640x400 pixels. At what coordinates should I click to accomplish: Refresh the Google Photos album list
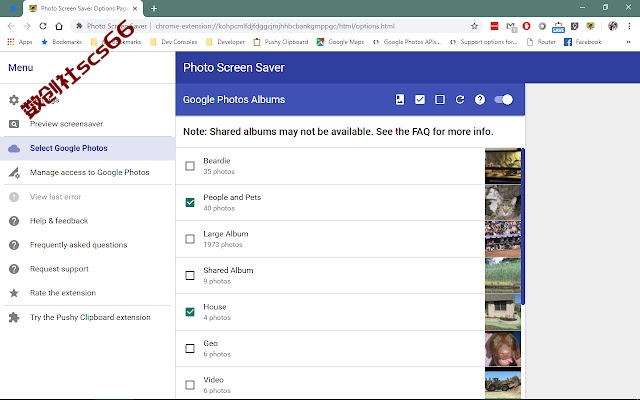tap(460, 100)
